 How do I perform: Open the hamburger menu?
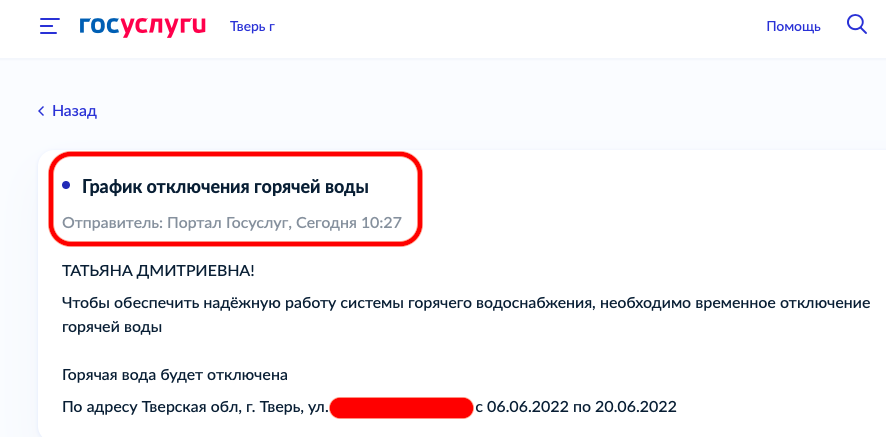[x=49, y=26]
